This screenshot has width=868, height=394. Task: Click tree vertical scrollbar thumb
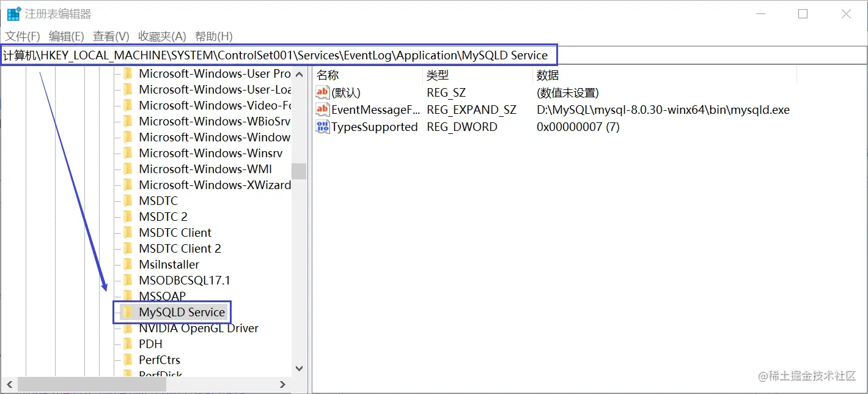(x=299, y=171)
